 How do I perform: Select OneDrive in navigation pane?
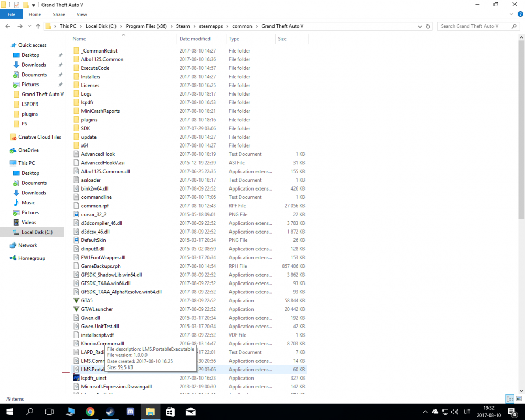pyautogui.click(x=28, y=150)
